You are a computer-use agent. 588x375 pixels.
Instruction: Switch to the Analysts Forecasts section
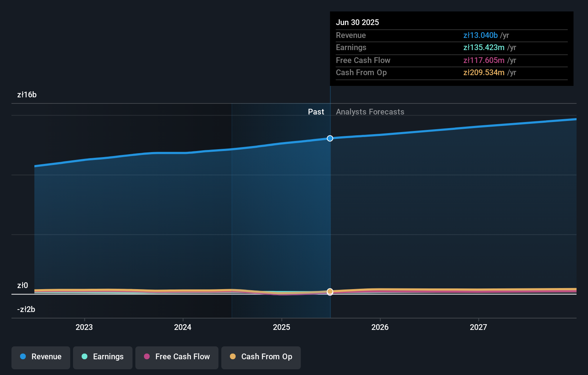point(370,112)
